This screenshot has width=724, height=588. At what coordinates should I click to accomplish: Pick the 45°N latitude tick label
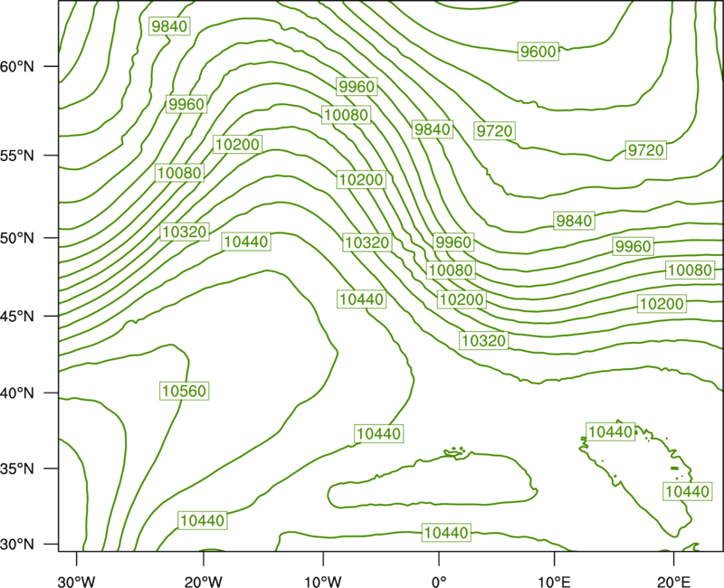coord(17,316)
